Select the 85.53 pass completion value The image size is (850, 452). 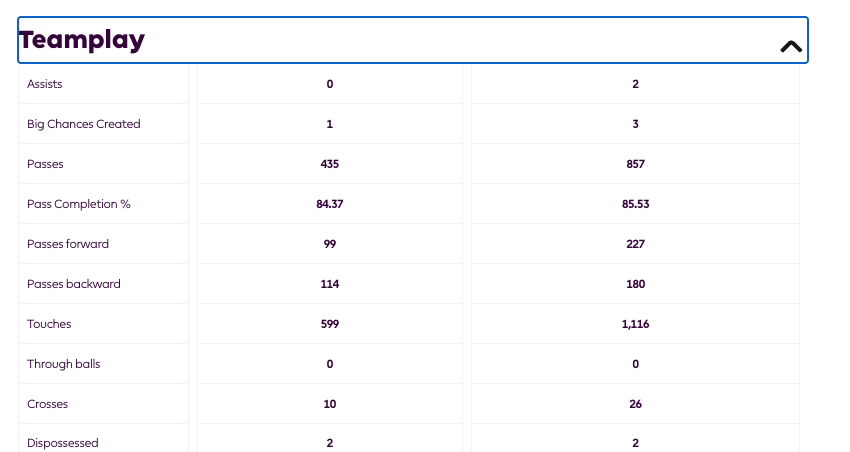pos(635,204)
